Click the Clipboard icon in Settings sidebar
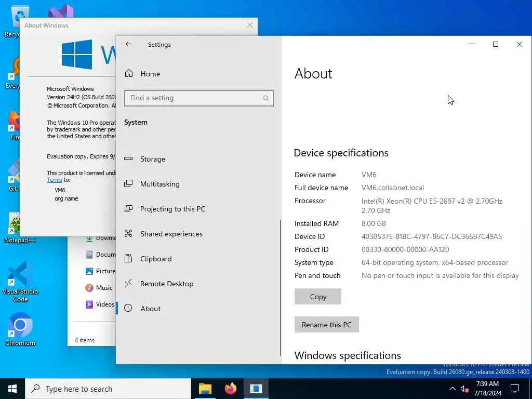 pyautogui.click(x=128, y=259)
